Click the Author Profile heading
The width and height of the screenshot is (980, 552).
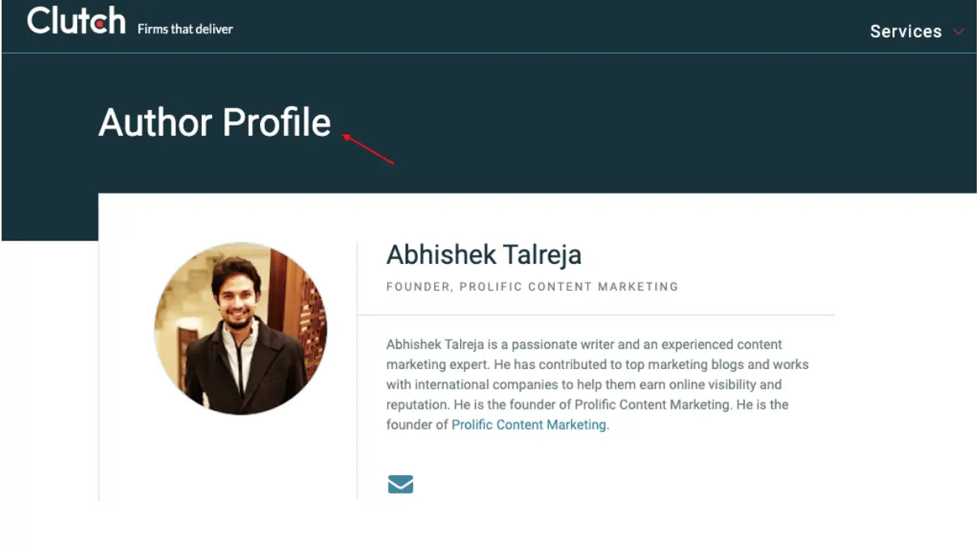pyautogui.click(x=214, y=122)
